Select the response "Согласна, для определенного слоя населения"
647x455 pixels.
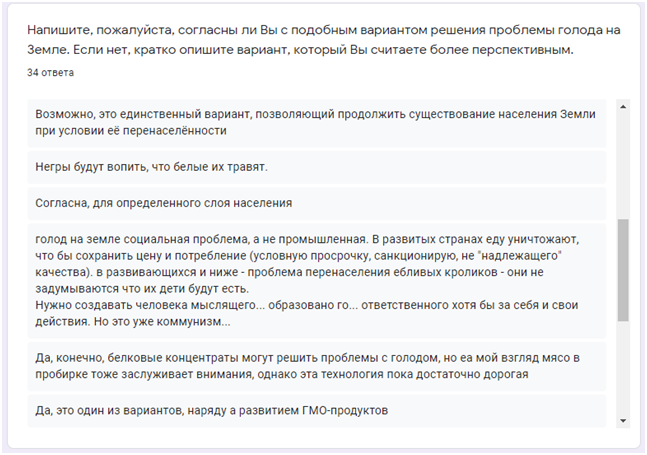pyautogui.click(x=163, y=203)
